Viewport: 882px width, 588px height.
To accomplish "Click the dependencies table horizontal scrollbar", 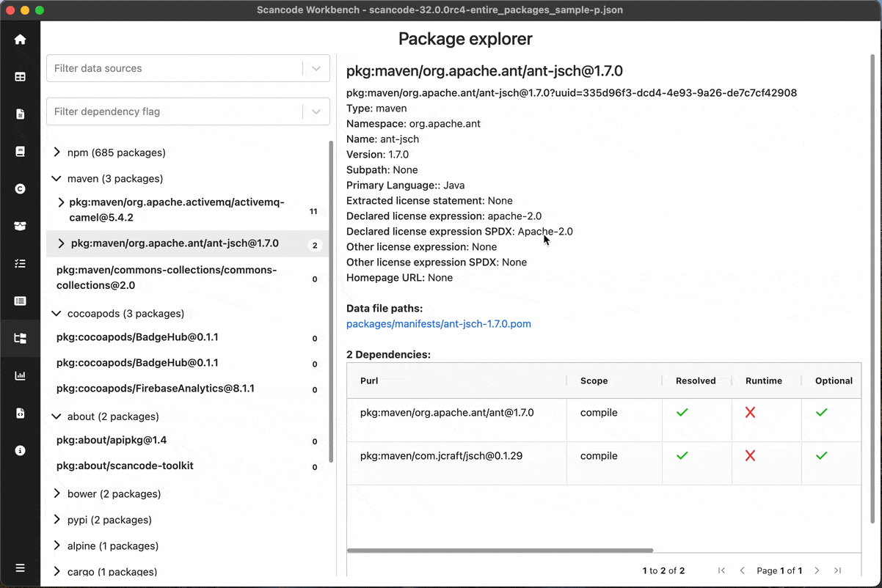I will (x=500, y=550).
